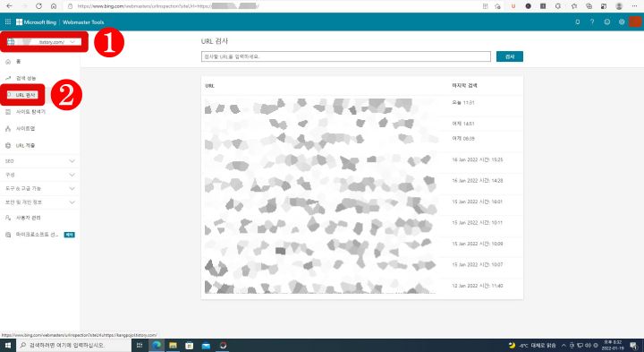The height and width of the screenshot is (352, 644).
Task: Click browser refresh button
Action: coord(38,6)
